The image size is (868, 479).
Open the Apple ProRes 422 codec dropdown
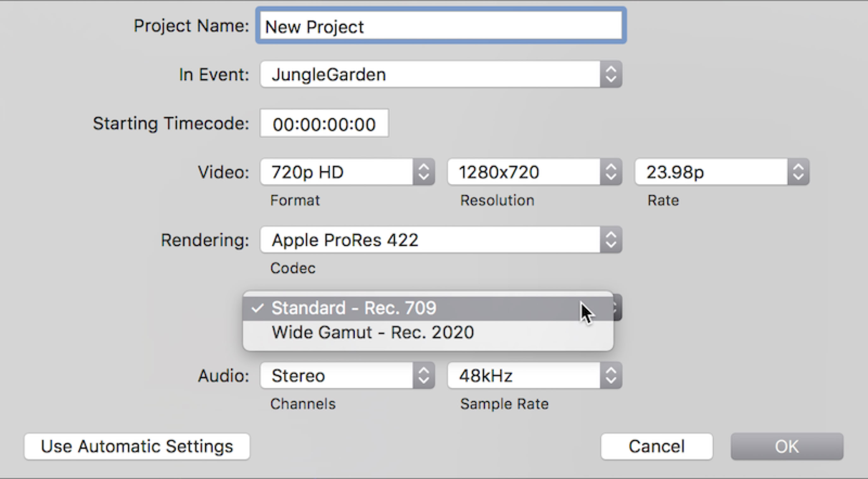click(x=430, y=240)
